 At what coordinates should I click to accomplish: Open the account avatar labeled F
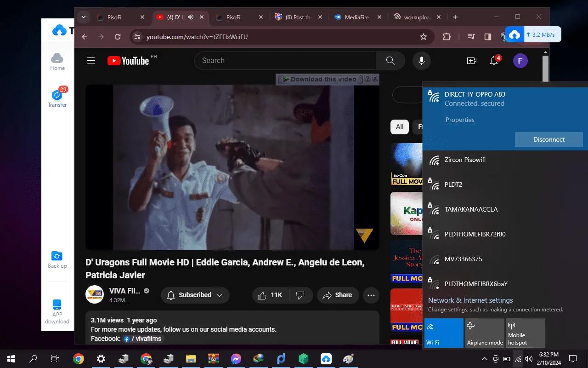tap(520, 61)
